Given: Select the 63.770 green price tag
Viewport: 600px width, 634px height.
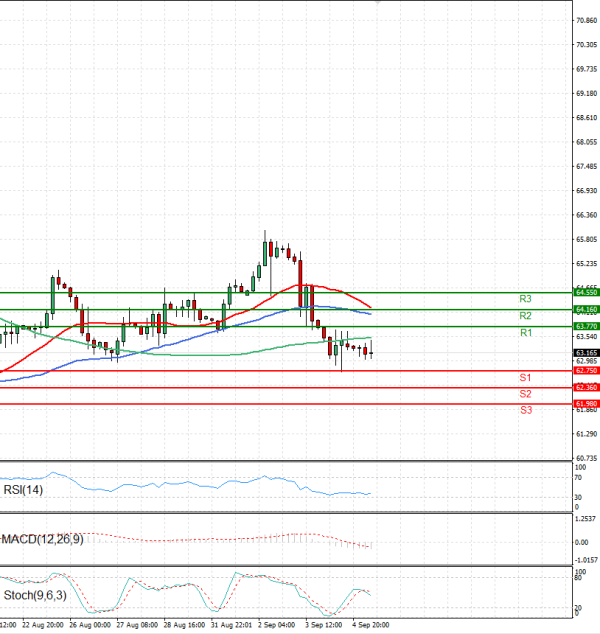Looking at the screenshot, I should point(586,326).
